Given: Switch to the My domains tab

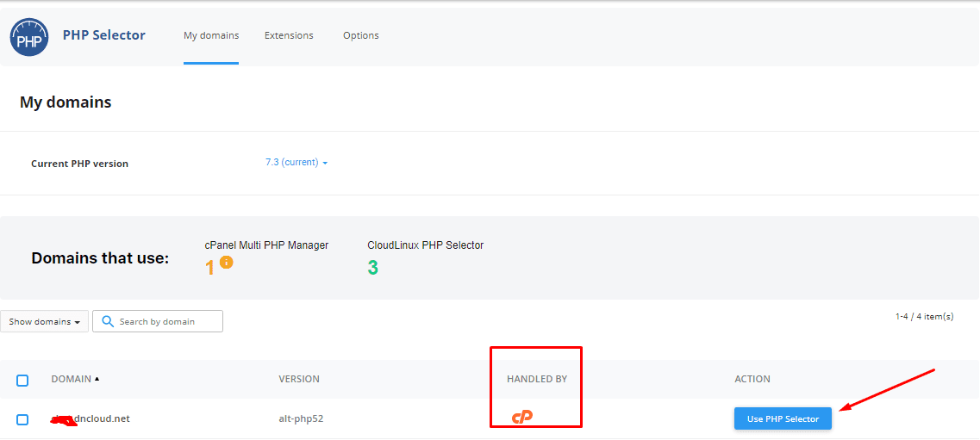Looking at the screenshot, I should coord(211,35).
